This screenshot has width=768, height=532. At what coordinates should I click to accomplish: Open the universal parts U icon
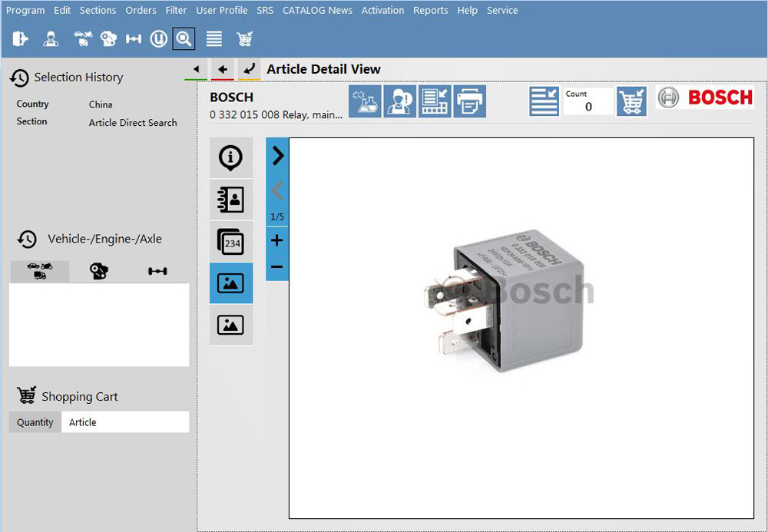click(x=159, y=38)
